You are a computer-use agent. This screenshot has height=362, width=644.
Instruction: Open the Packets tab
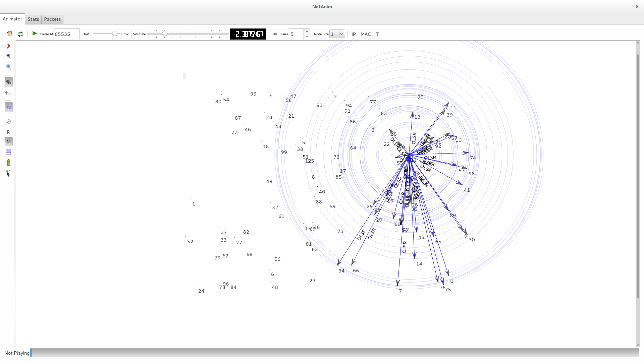(x=52, y=19)
